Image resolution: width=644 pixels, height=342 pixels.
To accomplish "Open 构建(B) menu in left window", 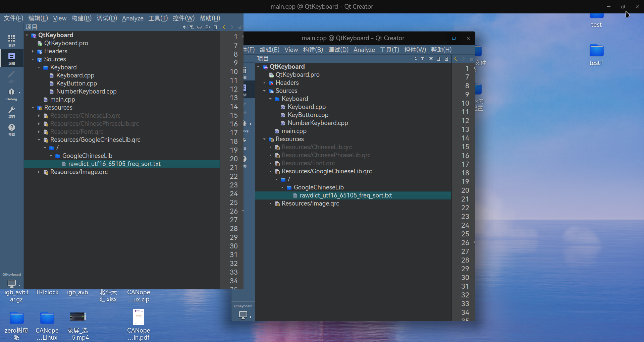I will coord(82,18).
